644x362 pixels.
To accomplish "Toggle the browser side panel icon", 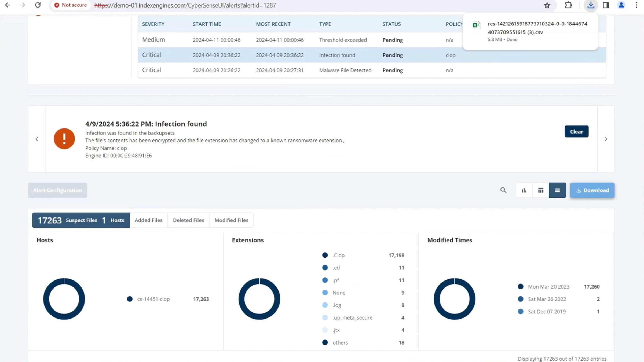I will click(x=606, y=5).
